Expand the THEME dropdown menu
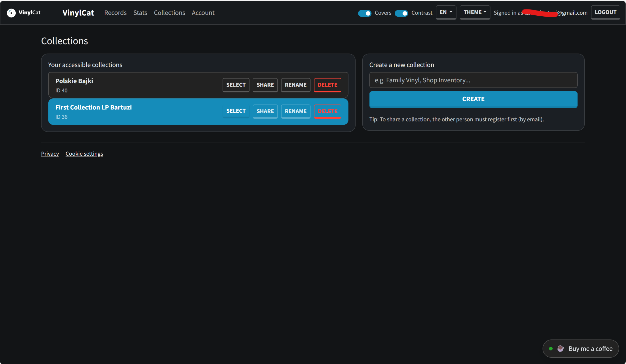 coord(474,12)
